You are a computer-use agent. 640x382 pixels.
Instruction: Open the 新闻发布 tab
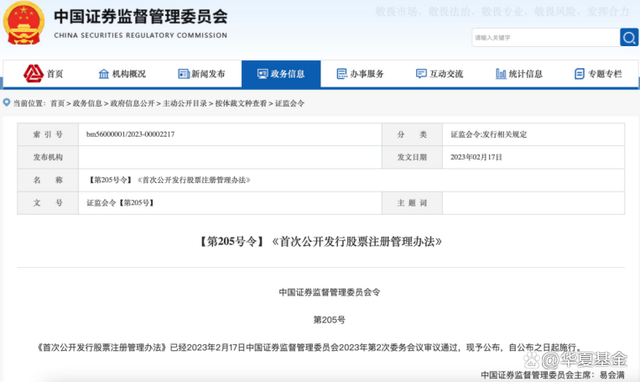202,74
